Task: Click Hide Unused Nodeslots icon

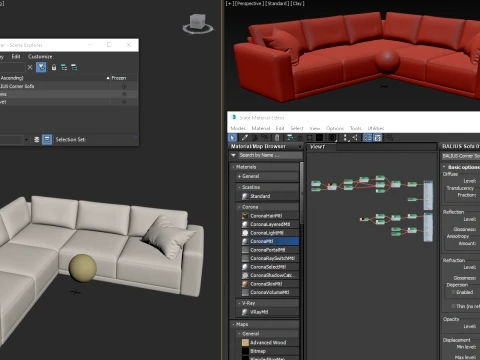Action: (300, 138)
